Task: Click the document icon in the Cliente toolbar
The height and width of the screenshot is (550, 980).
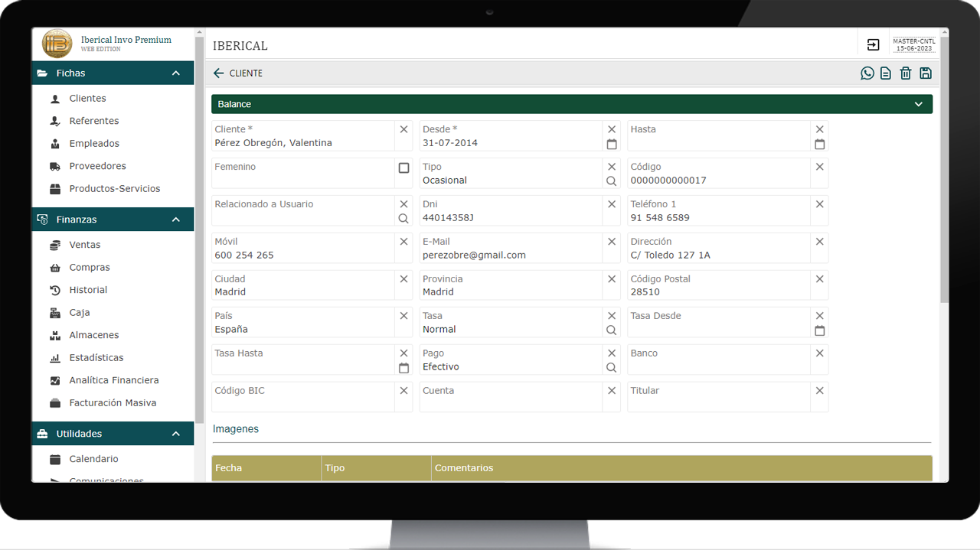Action: click(886, 73)
